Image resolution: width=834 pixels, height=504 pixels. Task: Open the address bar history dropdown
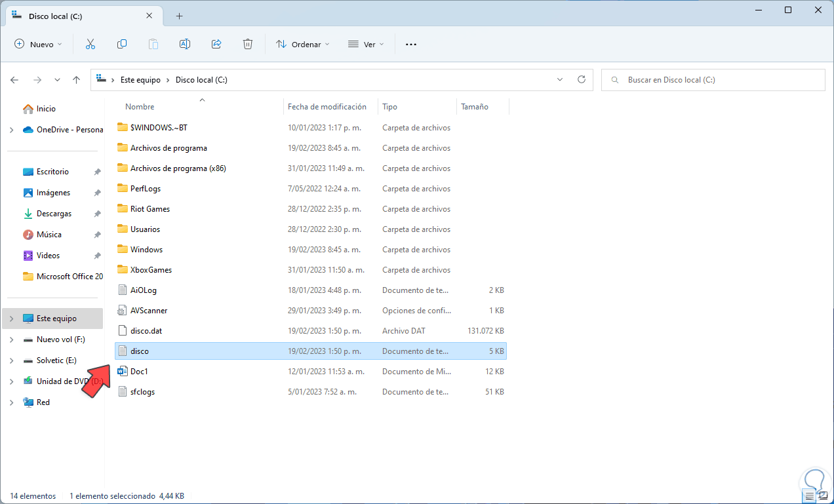(560, 79)
